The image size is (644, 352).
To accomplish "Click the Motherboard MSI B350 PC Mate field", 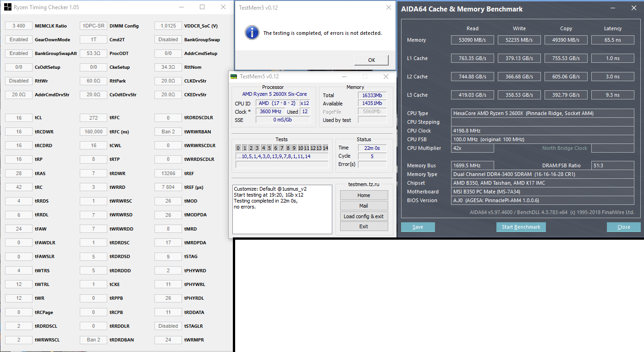I will click(x=543, y=192).
